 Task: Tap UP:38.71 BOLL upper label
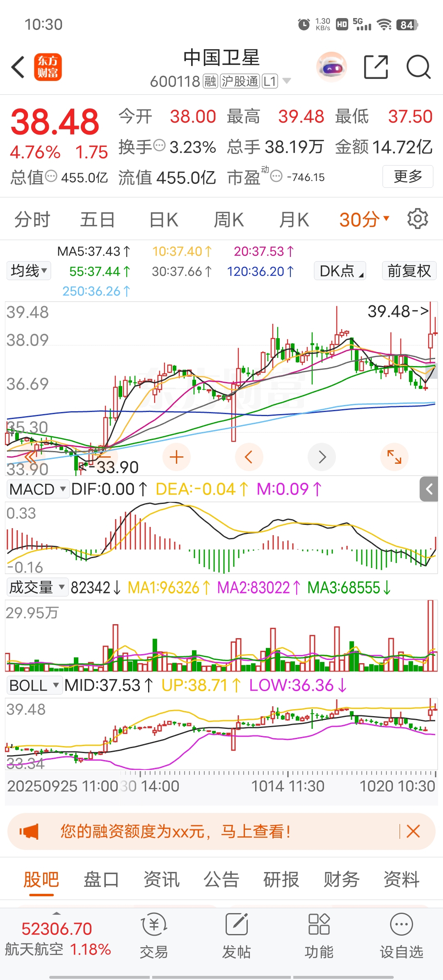tap(201, 685)
